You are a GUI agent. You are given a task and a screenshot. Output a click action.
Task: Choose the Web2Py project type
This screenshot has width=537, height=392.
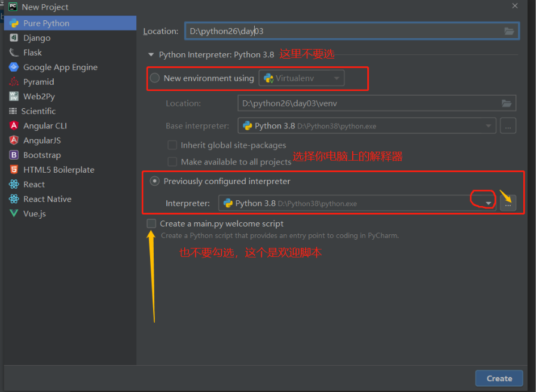point(70,97)
